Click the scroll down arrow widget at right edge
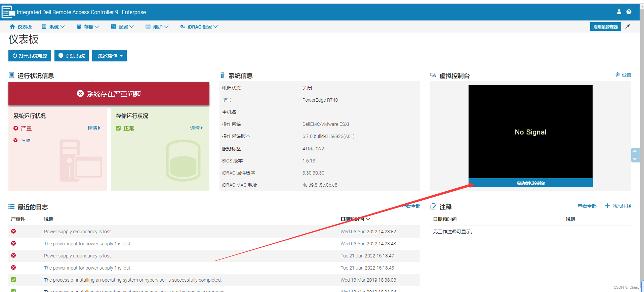The height and width of the screenshot is (292, 644). click(635, 159)
